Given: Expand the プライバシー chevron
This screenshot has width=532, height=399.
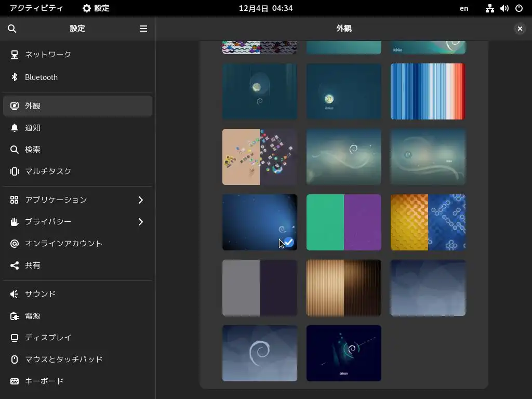Looking at the screenshot, I should point(141,222).
